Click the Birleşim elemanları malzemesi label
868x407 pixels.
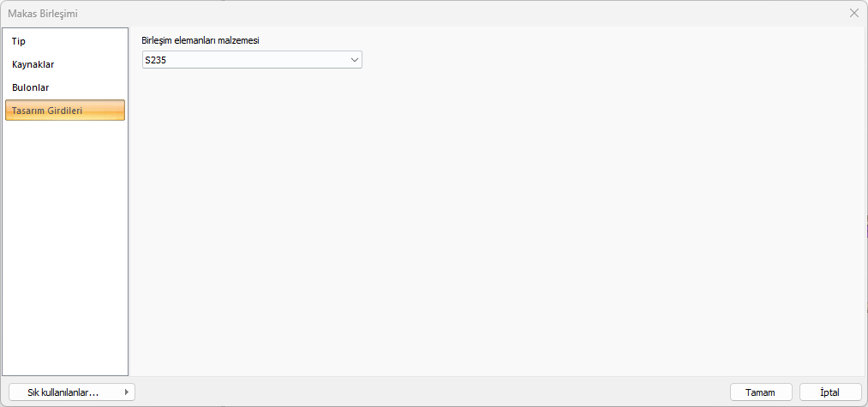200,40
